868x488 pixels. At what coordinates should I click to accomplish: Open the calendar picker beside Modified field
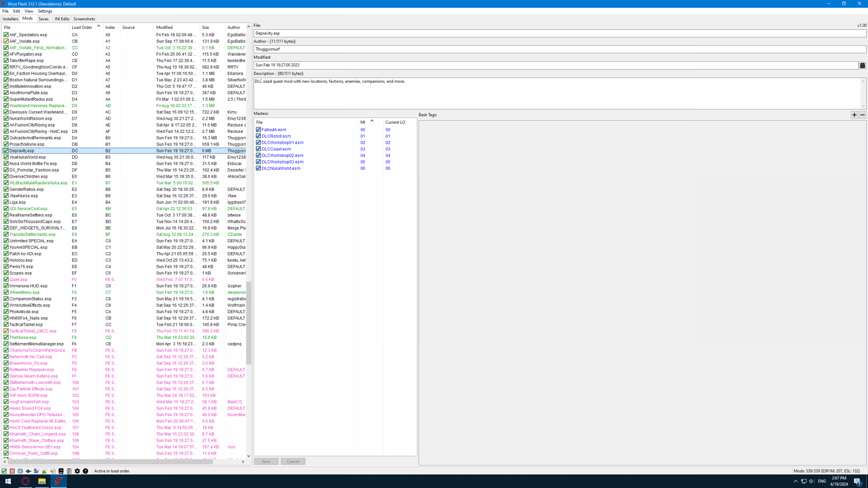pos(862,66)
